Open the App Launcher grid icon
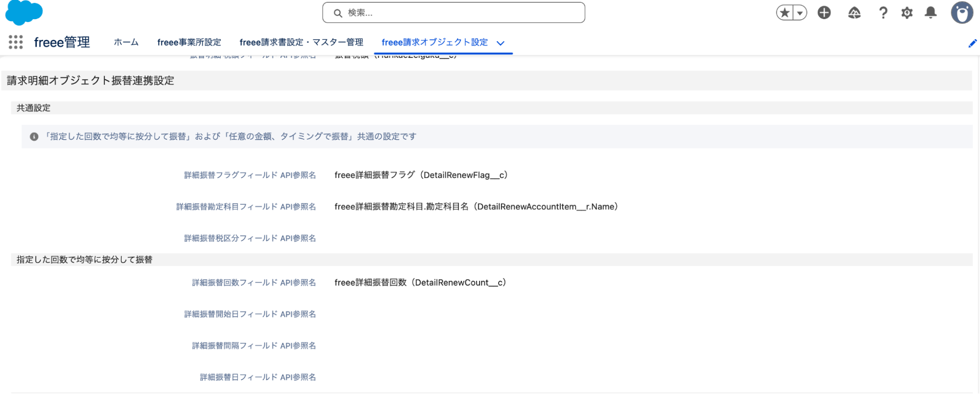 pyautogui.click(x=16, y=42)
